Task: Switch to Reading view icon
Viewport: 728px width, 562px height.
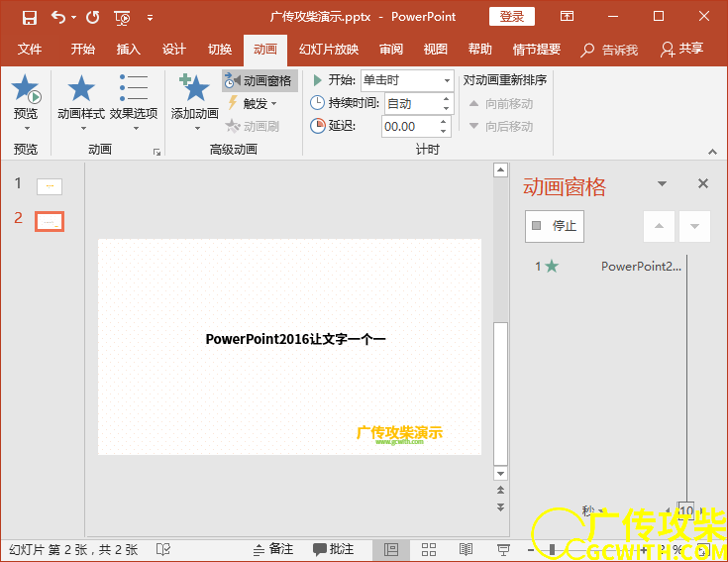Action: (466, 550)
